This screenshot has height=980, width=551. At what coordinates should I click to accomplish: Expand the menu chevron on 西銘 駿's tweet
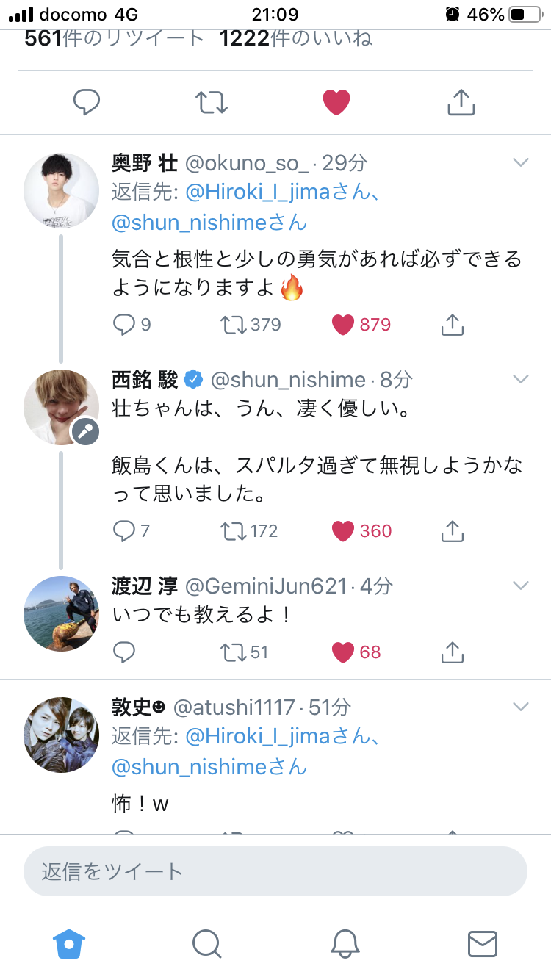coord(520,379)
